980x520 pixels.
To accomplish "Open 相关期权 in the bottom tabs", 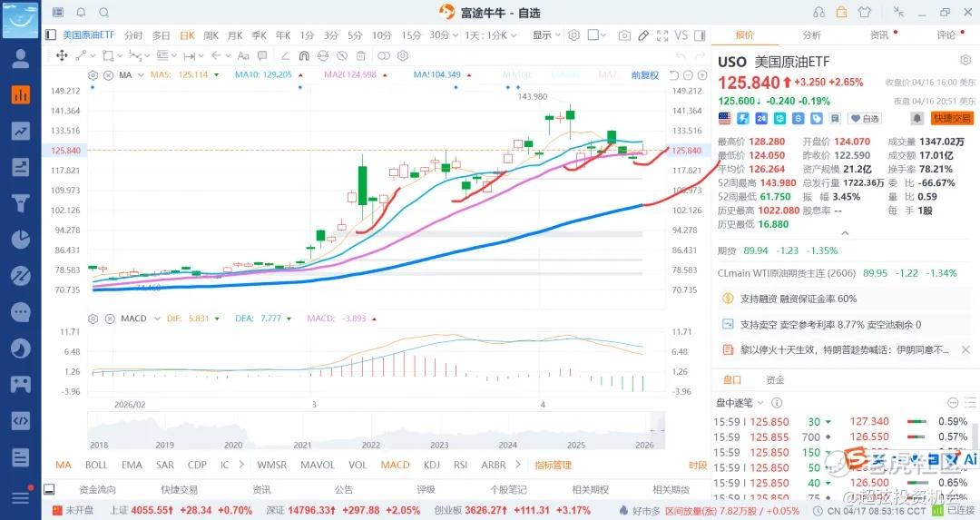I will coord(591,490).
